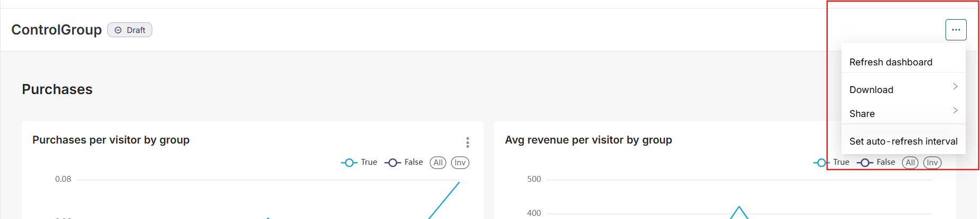
Task: Click Avg revenue per visitor by group title
Action: (x=588, y=140)
